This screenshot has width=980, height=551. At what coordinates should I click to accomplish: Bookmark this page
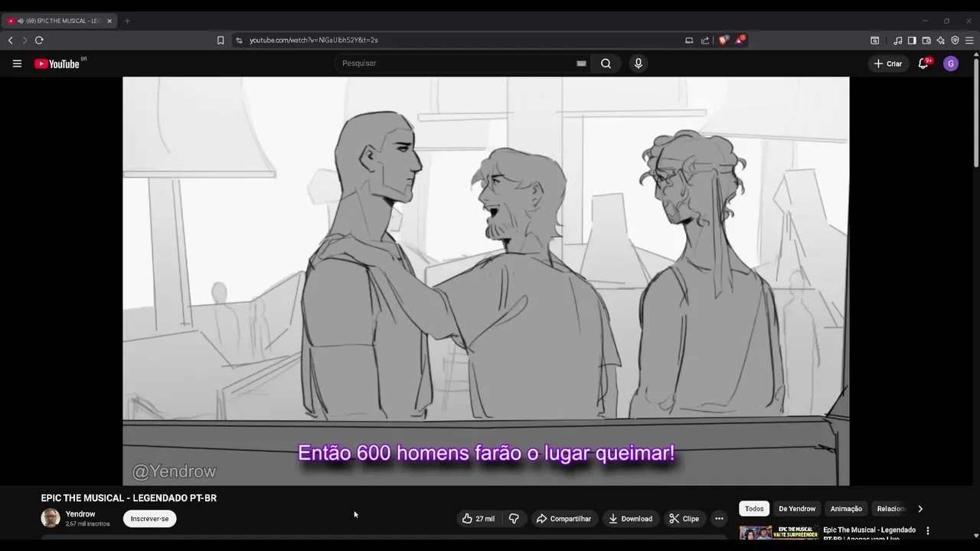220,41
